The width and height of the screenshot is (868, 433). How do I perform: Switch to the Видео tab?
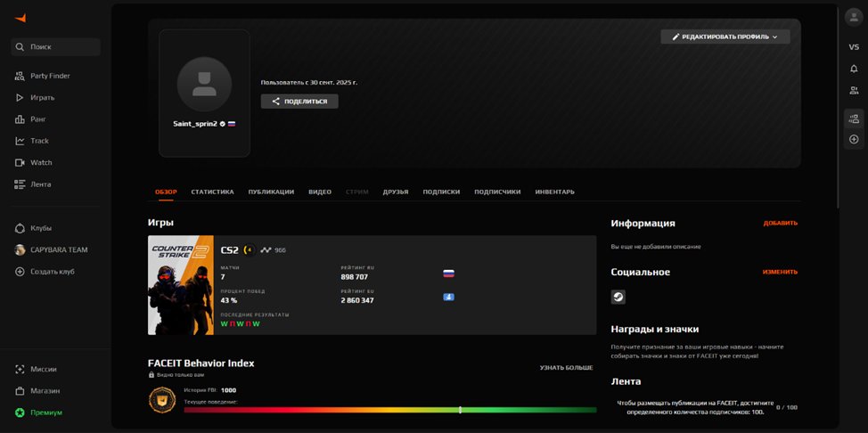click(x=320, y=192)
